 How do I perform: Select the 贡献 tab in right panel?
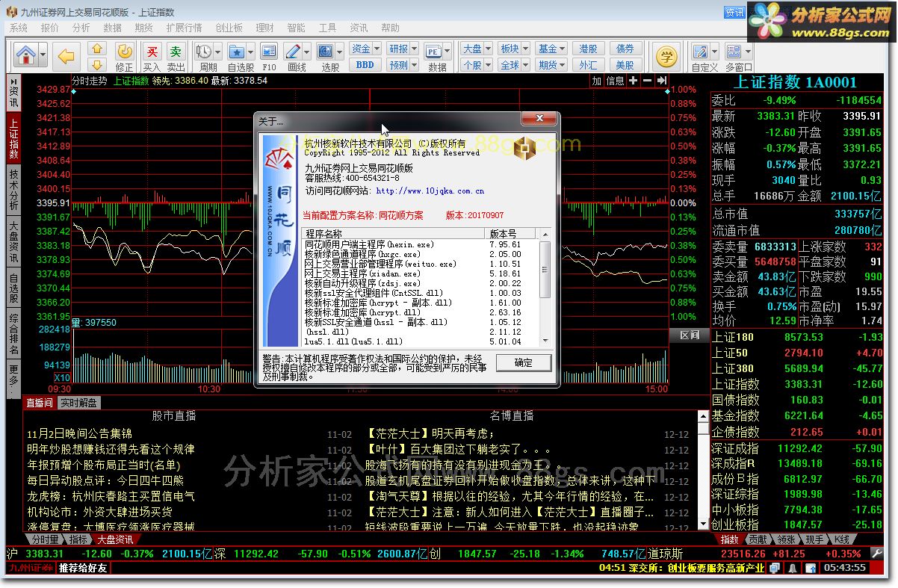(758, 539)
